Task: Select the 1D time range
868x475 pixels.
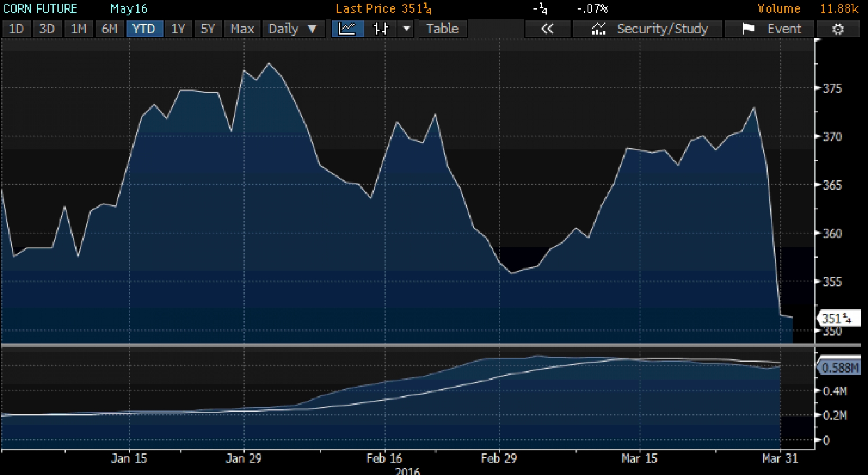Action: tap(16, 29)
